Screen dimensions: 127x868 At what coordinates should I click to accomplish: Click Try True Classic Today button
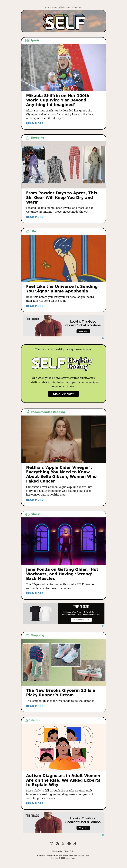[x=81, y=620]
